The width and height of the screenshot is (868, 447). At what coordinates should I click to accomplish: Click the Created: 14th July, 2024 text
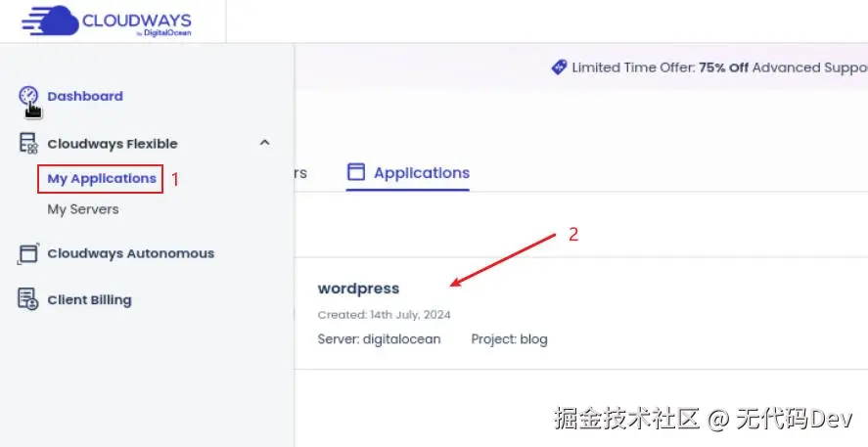click(385, 315)
